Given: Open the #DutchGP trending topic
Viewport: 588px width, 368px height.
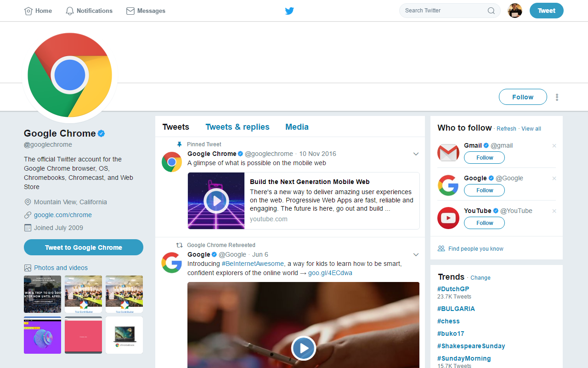Looking at the screenshot, I should point(453,289).
